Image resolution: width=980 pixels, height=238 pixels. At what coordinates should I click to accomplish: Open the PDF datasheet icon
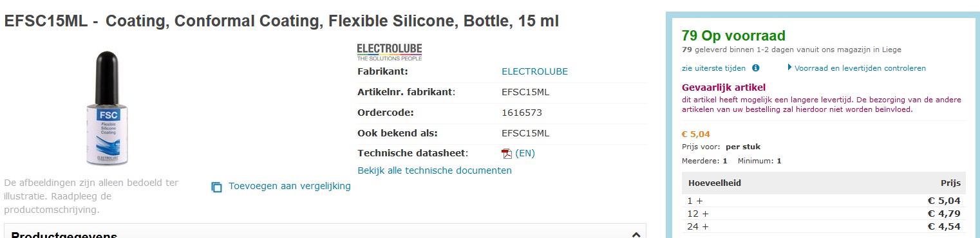click(x=507, y=154)
